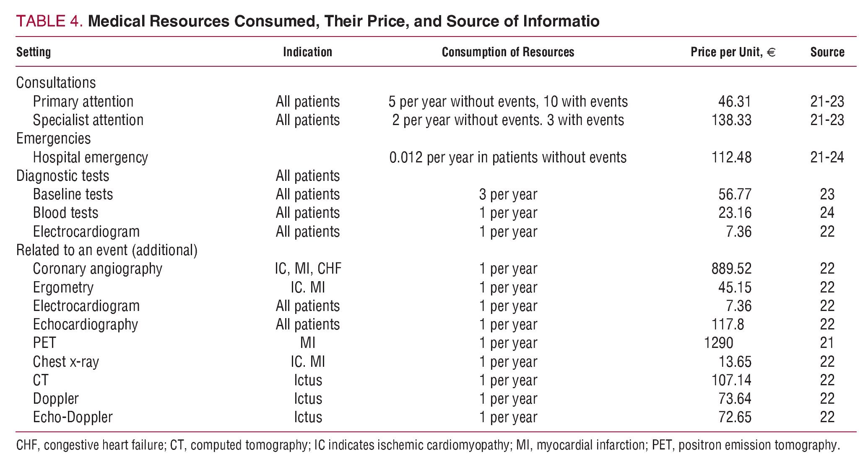Click the Indication column header
The width and height of the screenshot is (868, 465).
click(307, 52)
